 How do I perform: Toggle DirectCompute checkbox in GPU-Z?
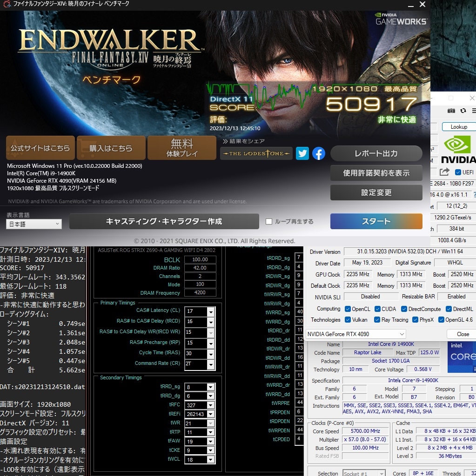pos(404,309)
